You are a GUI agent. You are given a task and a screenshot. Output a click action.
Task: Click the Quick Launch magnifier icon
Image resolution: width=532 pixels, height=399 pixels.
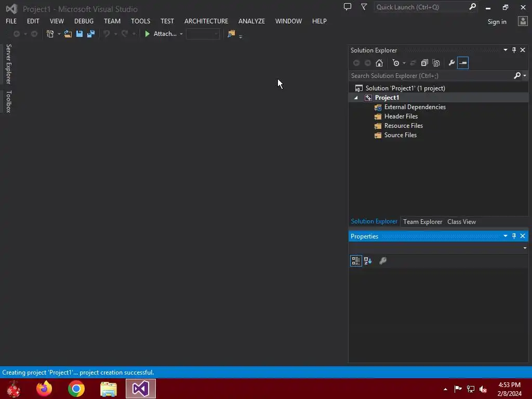(472, 7)
